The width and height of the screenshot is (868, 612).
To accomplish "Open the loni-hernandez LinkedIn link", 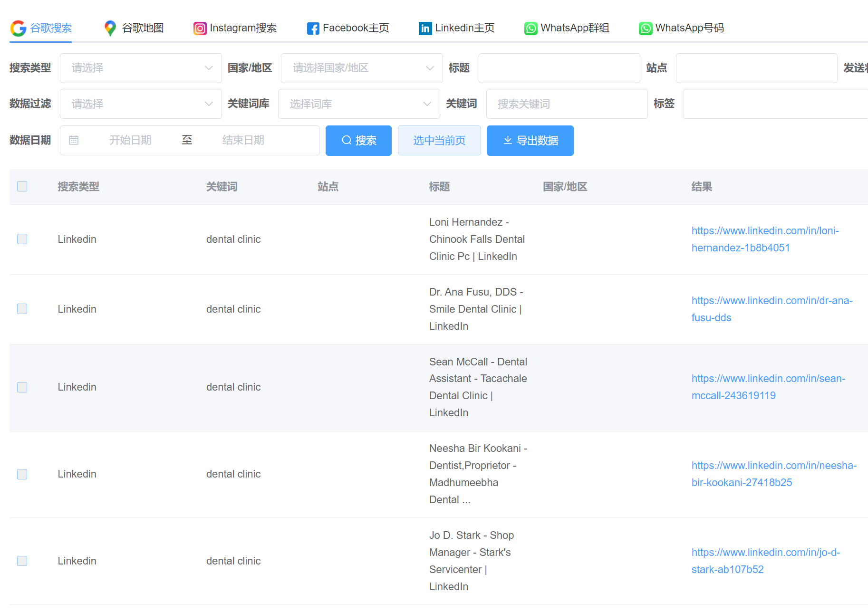I will click(765, 239).
